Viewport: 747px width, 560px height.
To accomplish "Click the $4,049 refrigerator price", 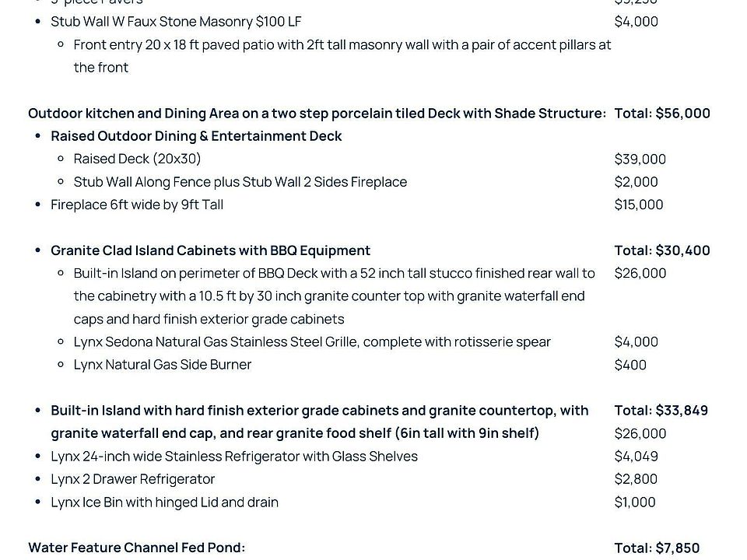I will [x=636, y=457].
